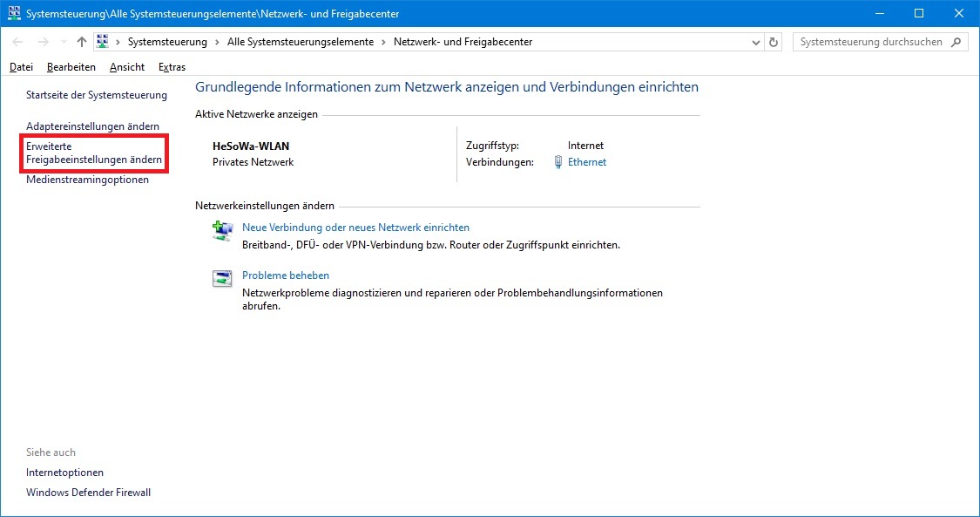
Task: Open Internetoptionen under Siehe auch
Action: [x=65, y=473]
